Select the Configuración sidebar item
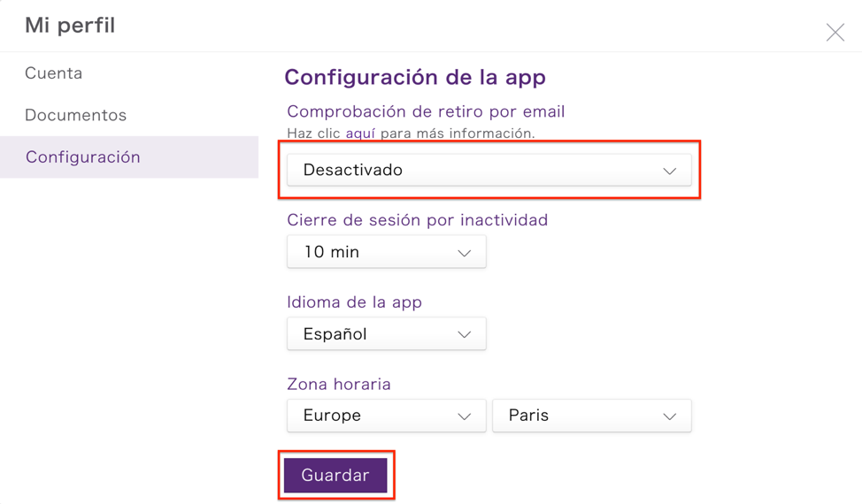The height and width of the screenshot is (504, 862). (x=129, y=157)
